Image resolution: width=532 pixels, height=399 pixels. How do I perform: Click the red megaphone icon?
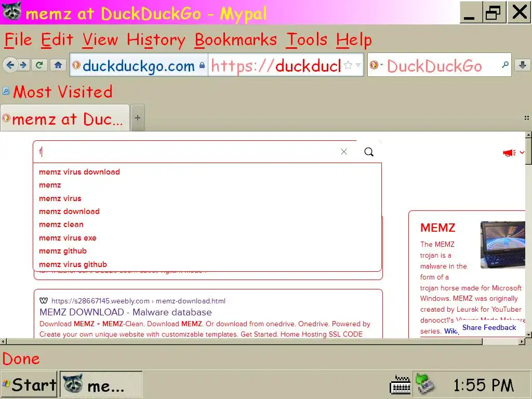(509, 153)
